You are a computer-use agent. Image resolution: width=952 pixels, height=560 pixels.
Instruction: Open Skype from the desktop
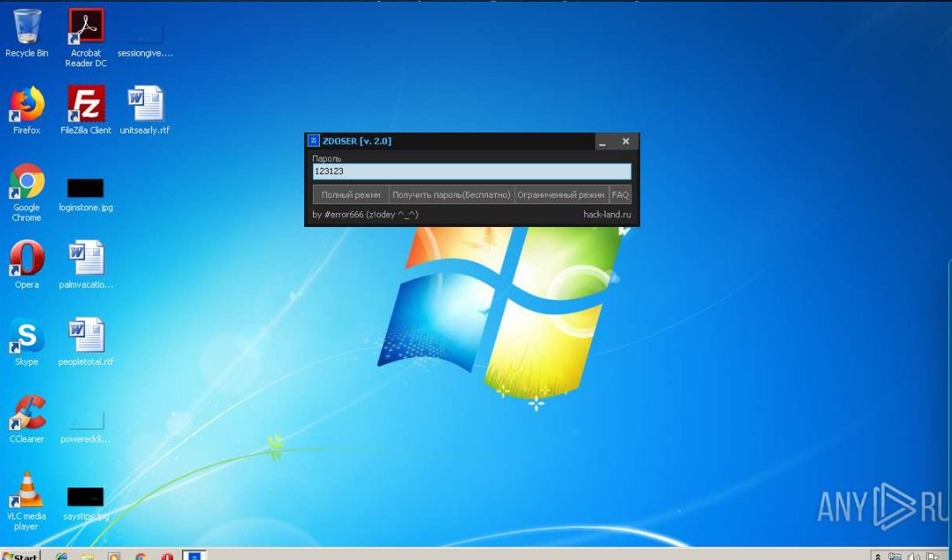[27, 337]
